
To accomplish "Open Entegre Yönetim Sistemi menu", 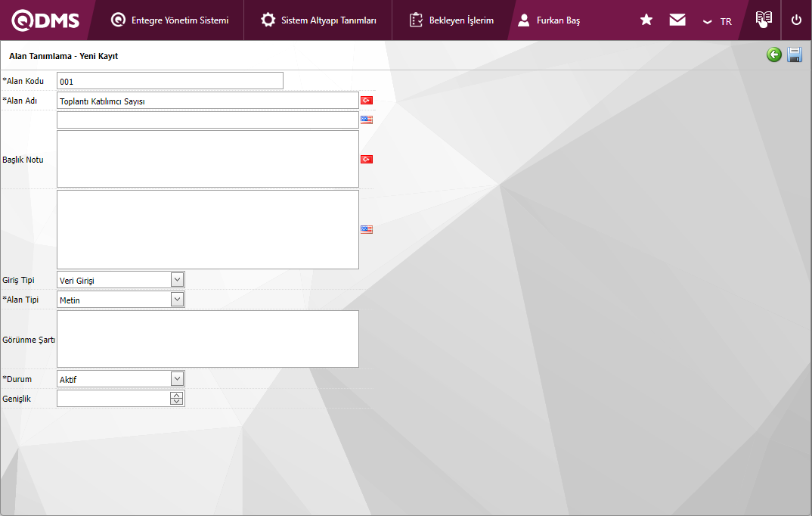I will [x=169, y=20].
